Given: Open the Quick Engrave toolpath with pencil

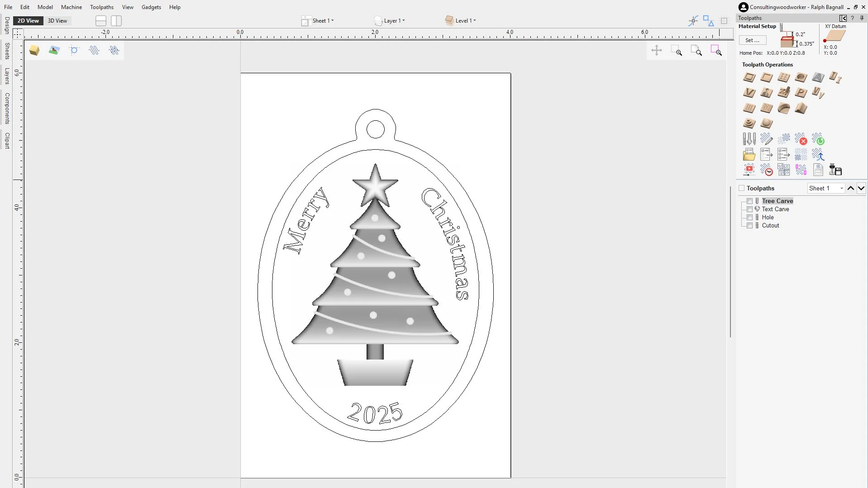Looking at the screenshot, I should (784, 93).
